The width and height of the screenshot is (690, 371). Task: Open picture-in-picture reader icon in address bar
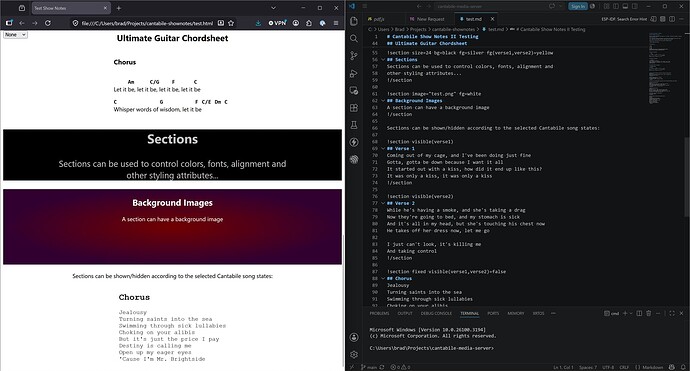(x=220, y=23)
